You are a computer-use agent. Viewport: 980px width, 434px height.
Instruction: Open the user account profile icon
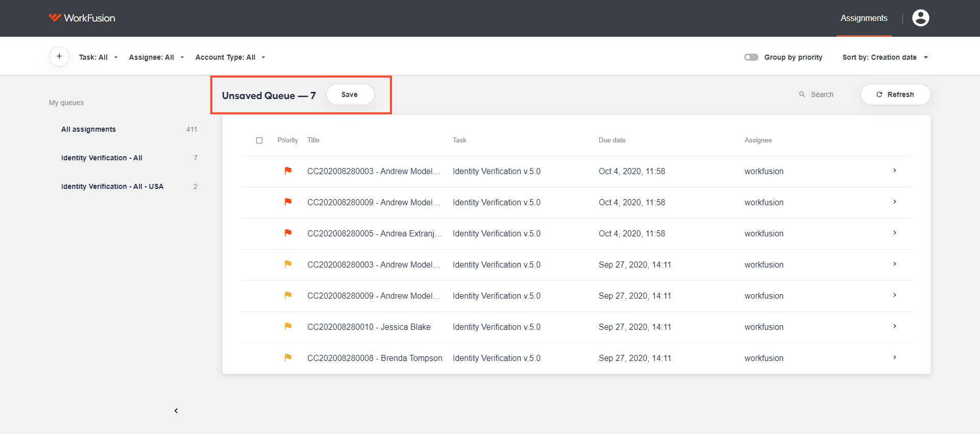point(920,18)
